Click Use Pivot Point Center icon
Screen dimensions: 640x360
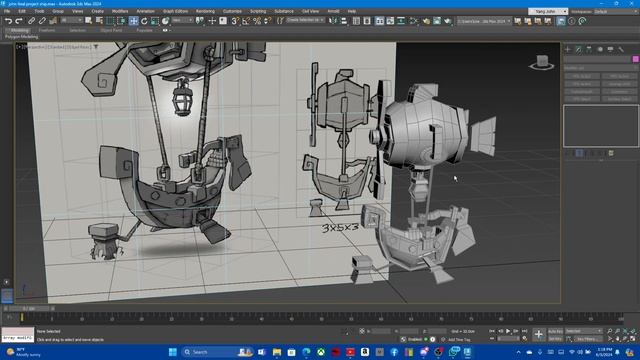click(x=200, y=21)
